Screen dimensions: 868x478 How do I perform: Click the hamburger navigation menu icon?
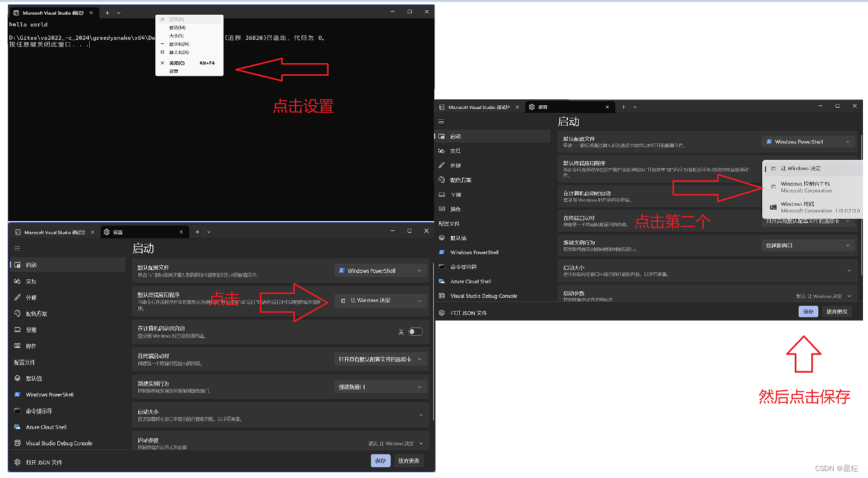(17, 249)
